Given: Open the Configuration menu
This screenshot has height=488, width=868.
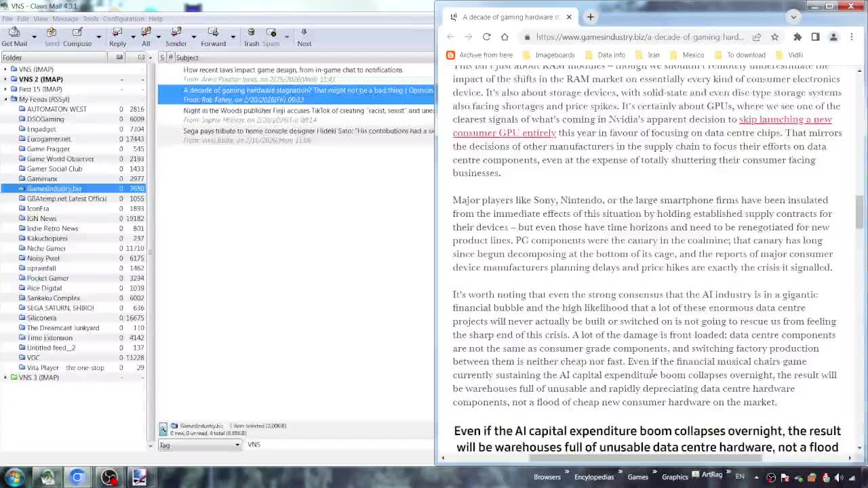Looking at the screenshot, I should pyautogui.click(x=123, y=18).
